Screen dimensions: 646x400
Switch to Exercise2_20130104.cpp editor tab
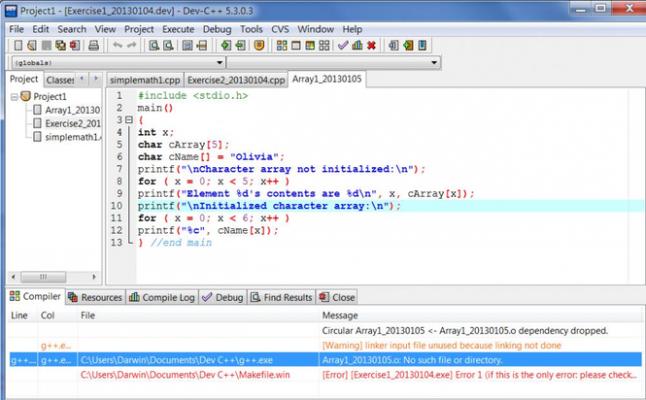point(236,80)
